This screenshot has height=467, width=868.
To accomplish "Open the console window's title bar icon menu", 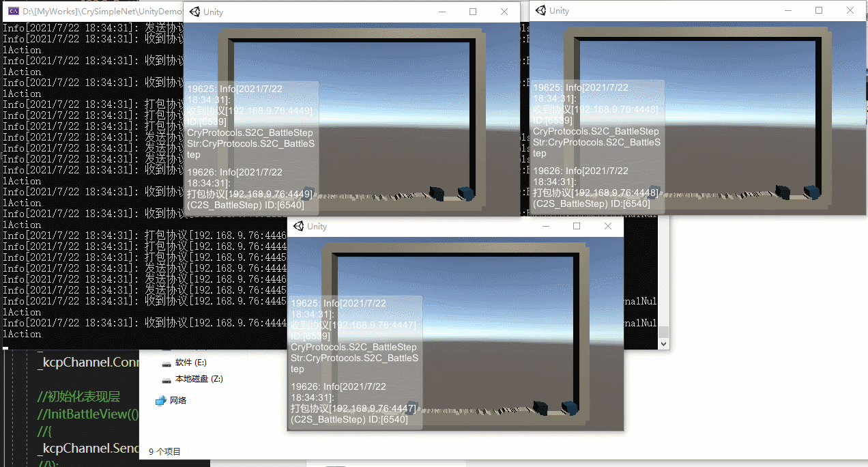I will 13,12.
